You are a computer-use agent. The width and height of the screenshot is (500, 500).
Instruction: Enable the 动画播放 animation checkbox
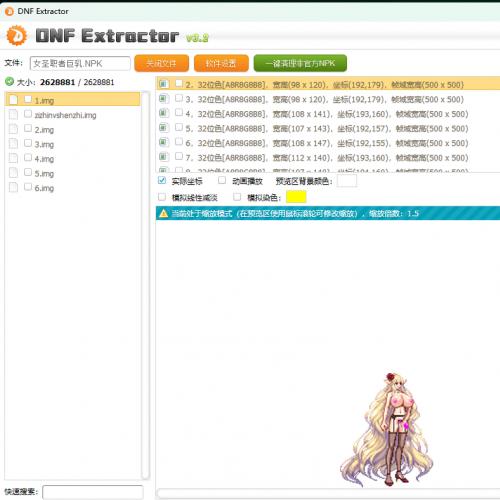click(222, 180)
